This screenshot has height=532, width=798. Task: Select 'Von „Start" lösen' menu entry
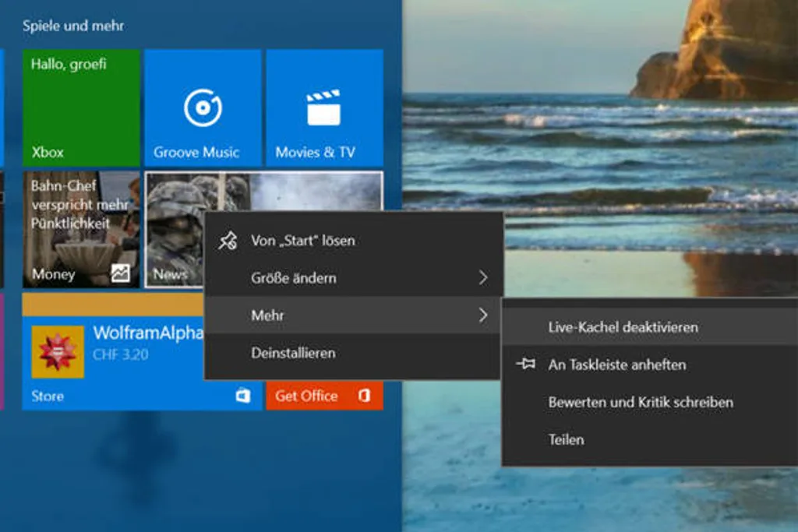click(353, 241)
